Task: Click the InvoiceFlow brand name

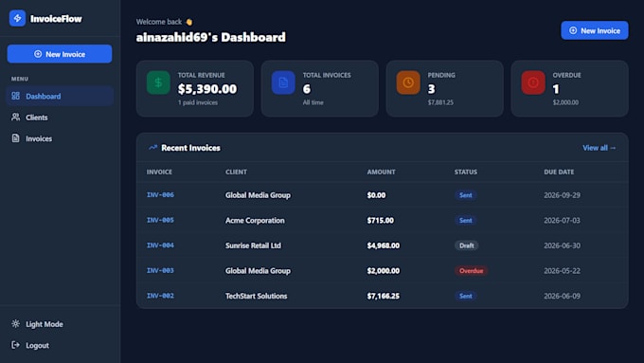Action: [56, 19]
